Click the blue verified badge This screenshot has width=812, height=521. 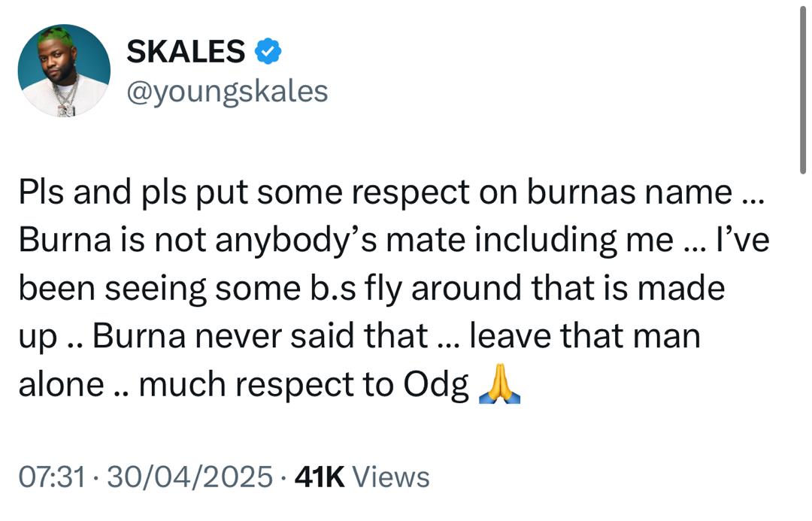tap(268, 51)
